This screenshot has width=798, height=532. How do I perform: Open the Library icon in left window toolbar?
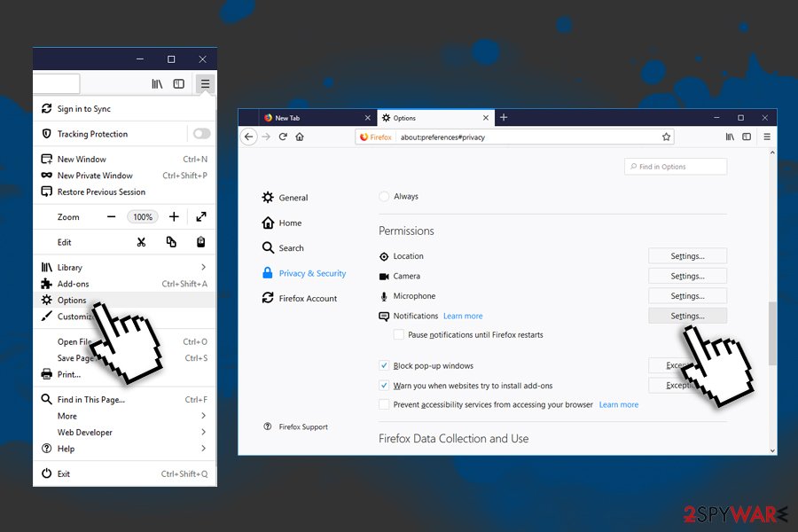(157, 84)
